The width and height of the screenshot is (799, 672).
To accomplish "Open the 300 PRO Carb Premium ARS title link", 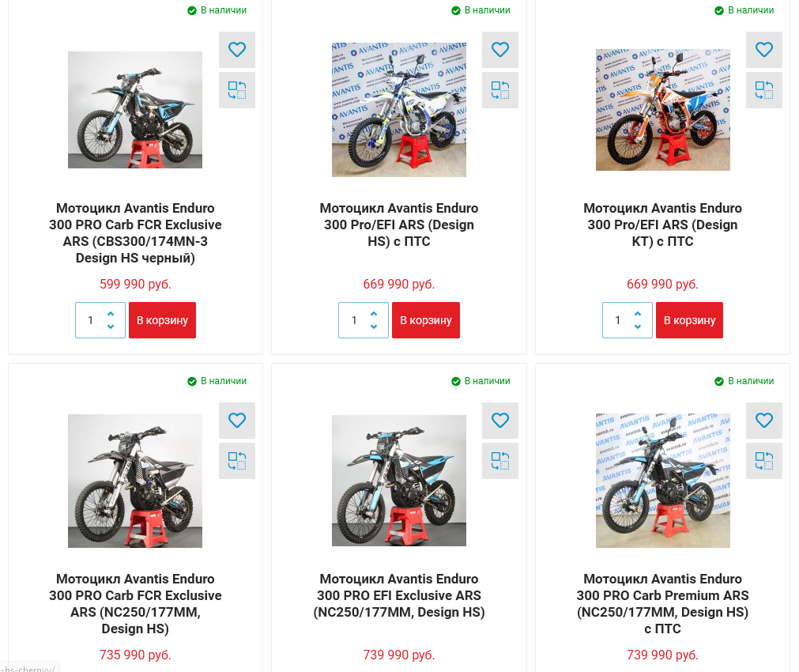I will point(662,604).
